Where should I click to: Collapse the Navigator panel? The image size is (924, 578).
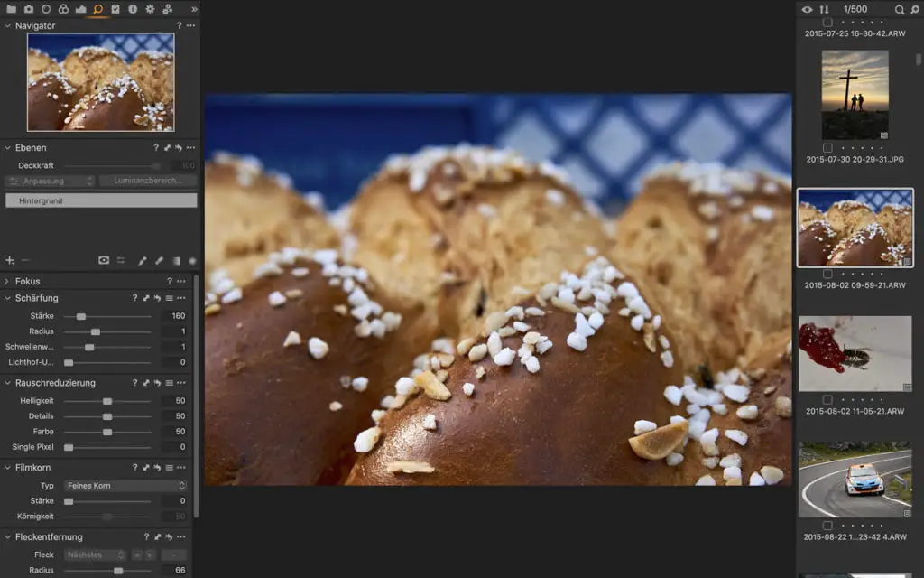(7, 25)
